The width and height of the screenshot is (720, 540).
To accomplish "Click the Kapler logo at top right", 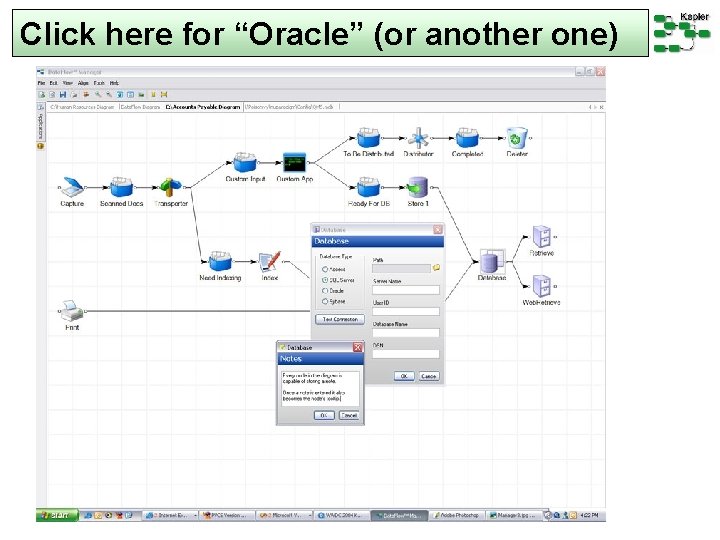I will (681, 32).
